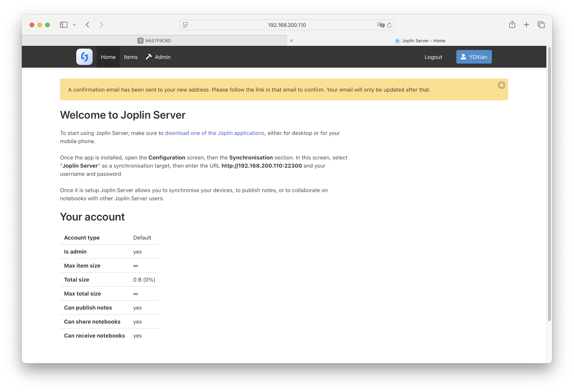The height and width of the screenshot is (392, 574).
Task: Click the Your account heading
Action: click(x=92, y=217)
